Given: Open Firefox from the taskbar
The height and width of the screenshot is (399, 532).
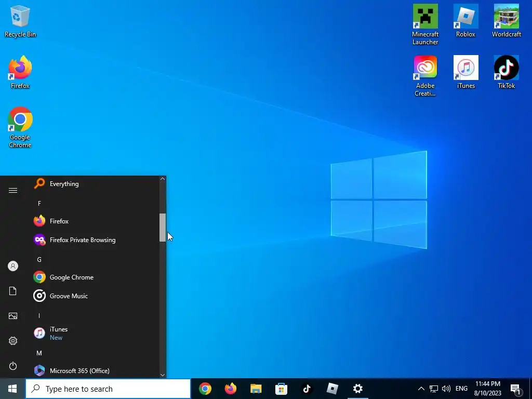Looking at the screenshot, I should [x=230, y=389].
